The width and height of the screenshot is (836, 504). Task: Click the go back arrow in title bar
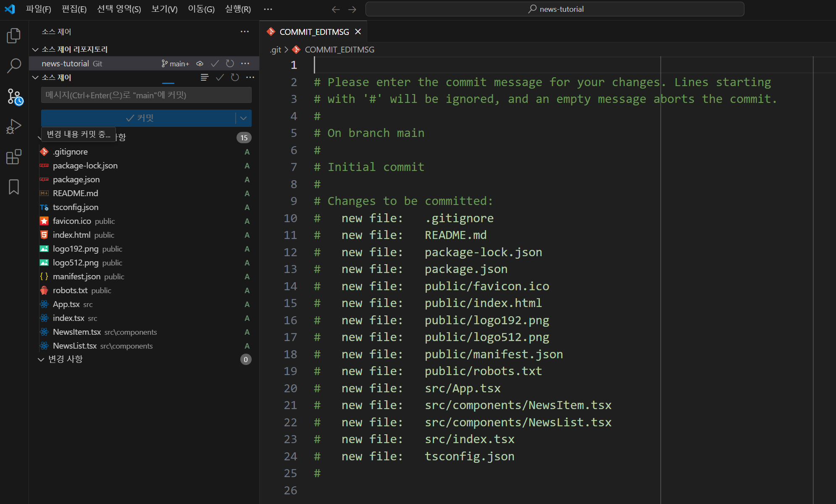pos(335,9)
